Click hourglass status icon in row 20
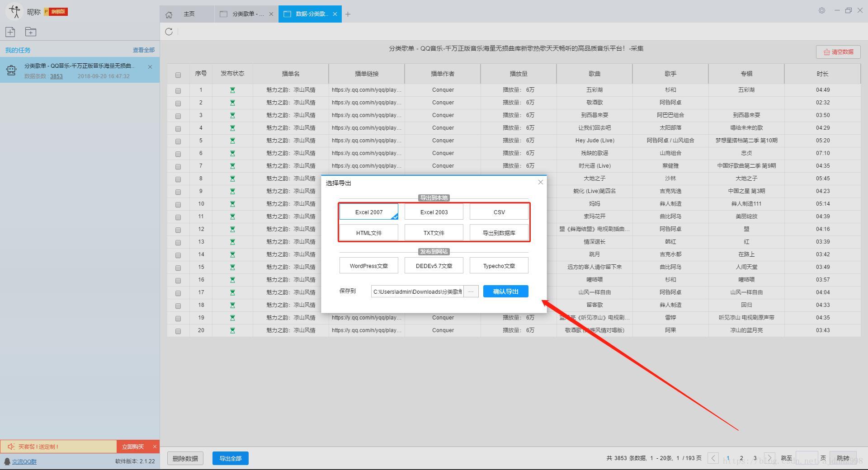 (232, 330)
